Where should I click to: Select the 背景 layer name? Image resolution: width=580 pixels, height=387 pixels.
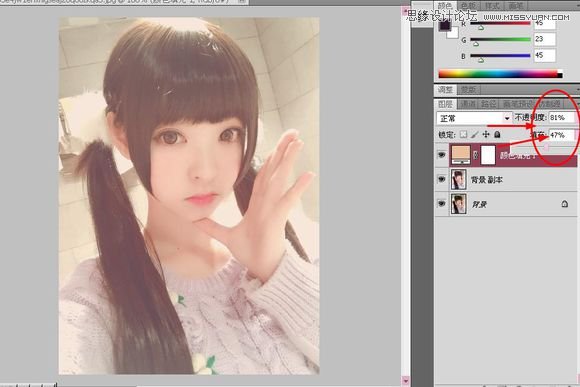pyautogui.click(x=479, y=204)
